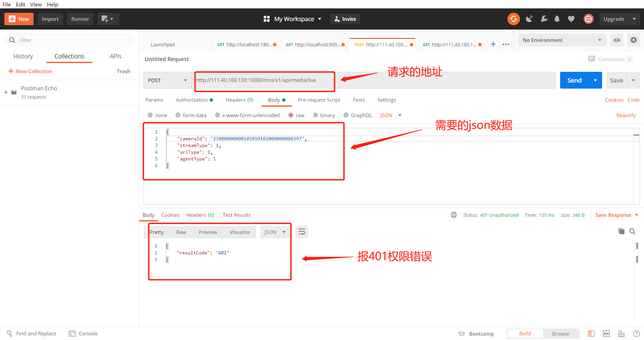Image resolution: width=644 pixels, height=340 pixels.
Task: Select the binary body type
Action: click(315, 115)
